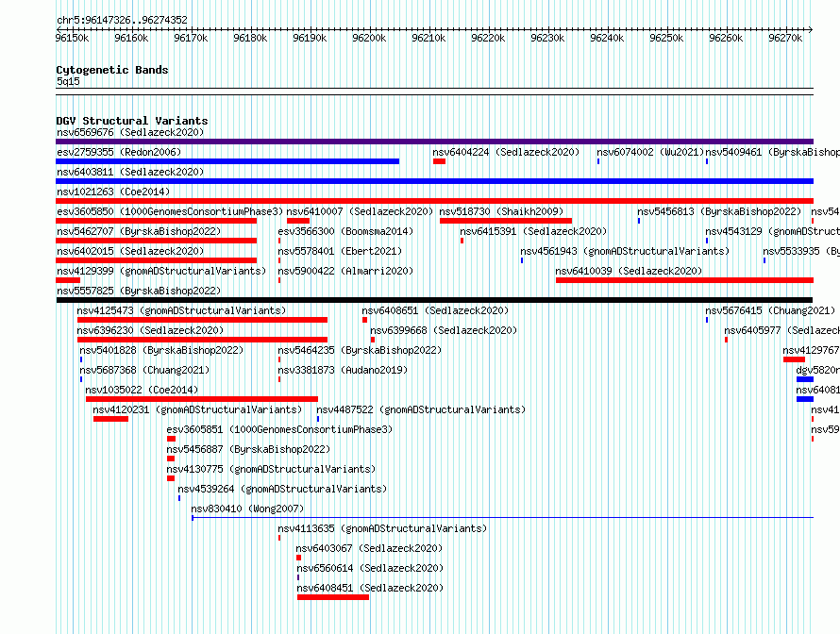Select the nsv6408451 red bar feature
Viewport: 840px width, 634px height.
(333, 597)
